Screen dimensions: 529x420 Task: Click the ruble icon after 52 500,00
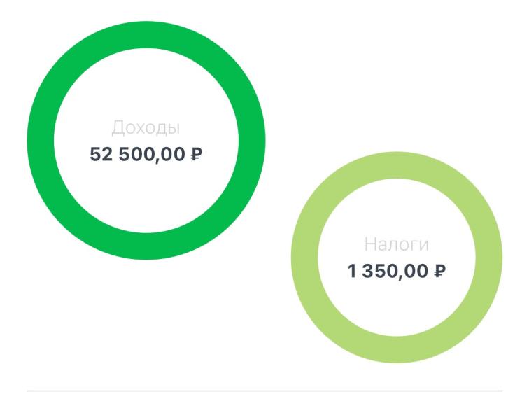point(197,154)
